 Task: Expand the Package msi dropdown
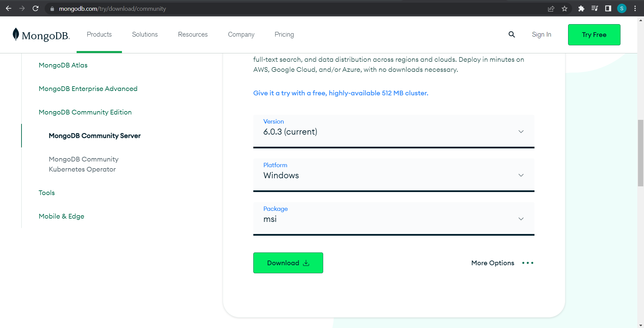pos(393,219)
